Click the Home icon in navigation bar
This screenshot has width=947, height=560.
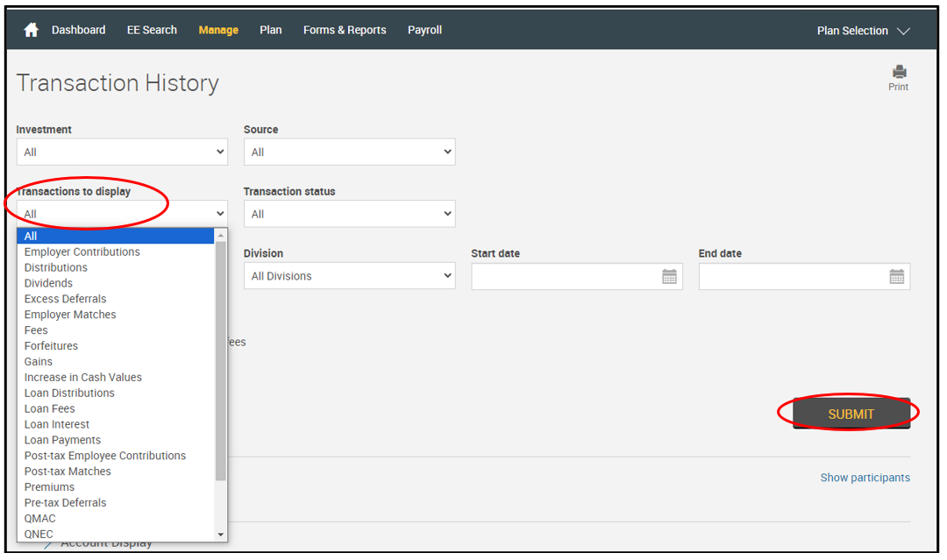pyautogui.click(x=32, y=31)
